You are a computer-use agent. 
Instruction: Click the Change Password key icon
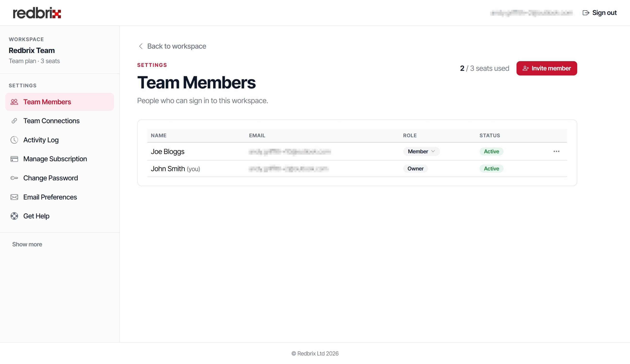(x=14, y=178)
